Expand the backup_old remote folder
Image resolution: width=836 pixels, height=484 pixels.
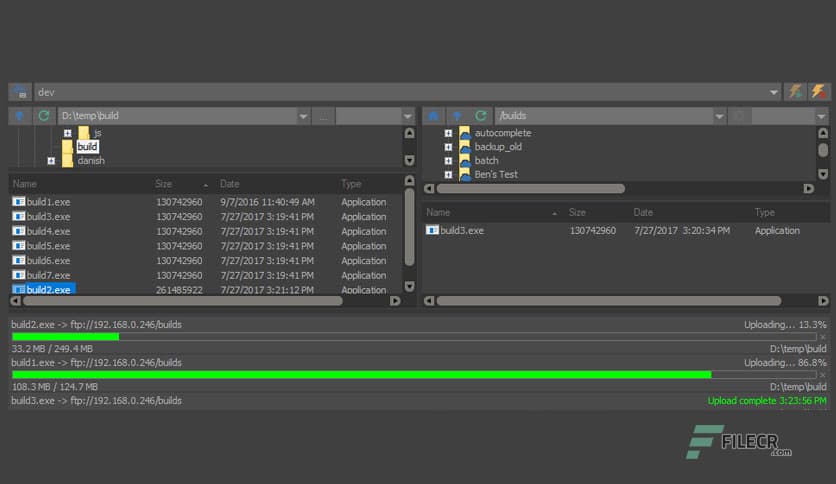point(448,147)
